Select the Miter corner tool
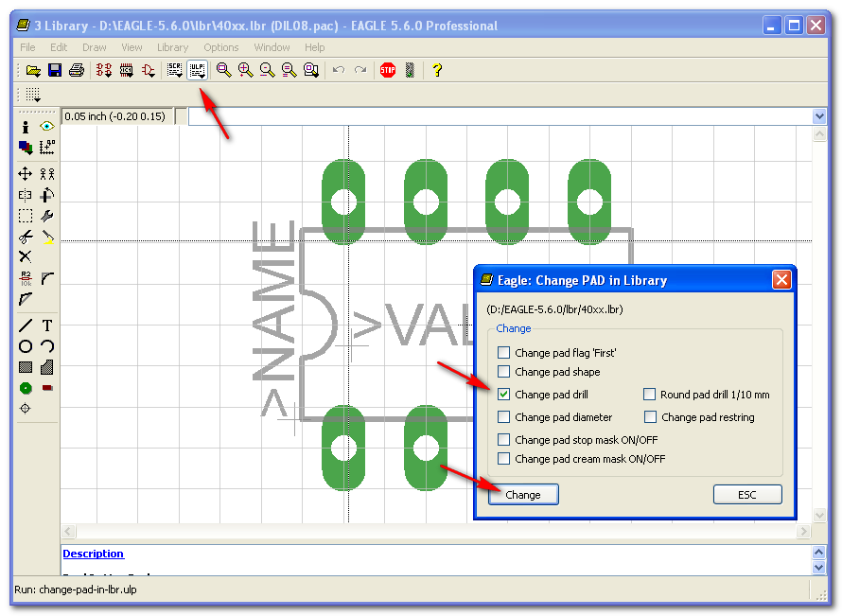Image resolution: width=842 pixels, height=616 pixels. [47, 278]
